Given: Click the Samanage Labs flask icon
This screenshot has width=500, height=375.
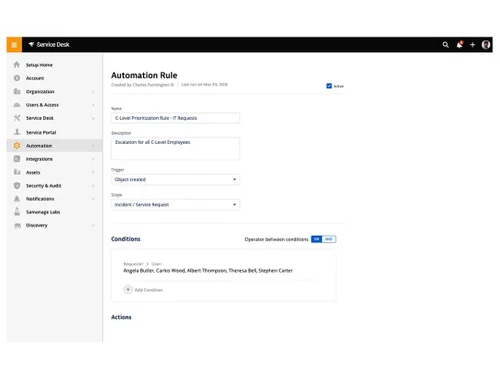Looking at the screenshot, I should click(17, 212).
